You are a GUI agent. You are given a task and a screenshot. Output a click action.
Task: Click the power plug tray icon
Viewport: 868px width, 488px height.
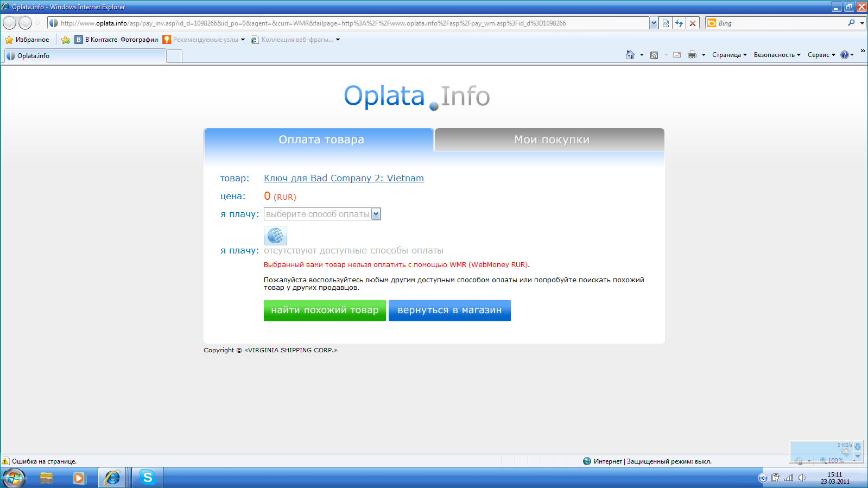(775, 478)
